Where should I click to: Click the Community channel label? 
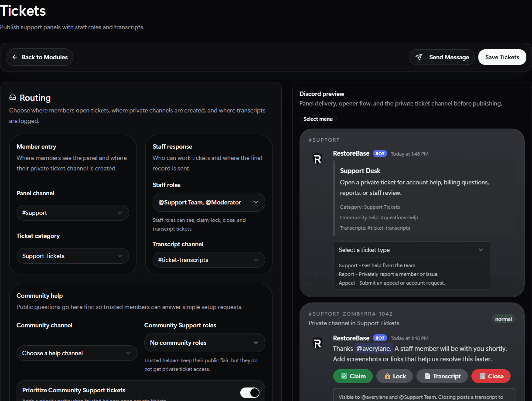coord(44,325)
